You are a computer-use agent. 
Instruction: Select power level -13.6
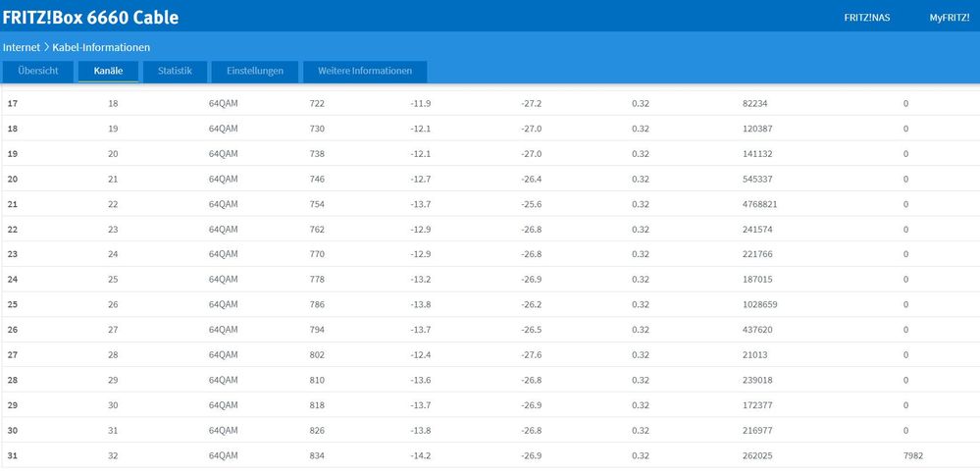click(421, 381)
